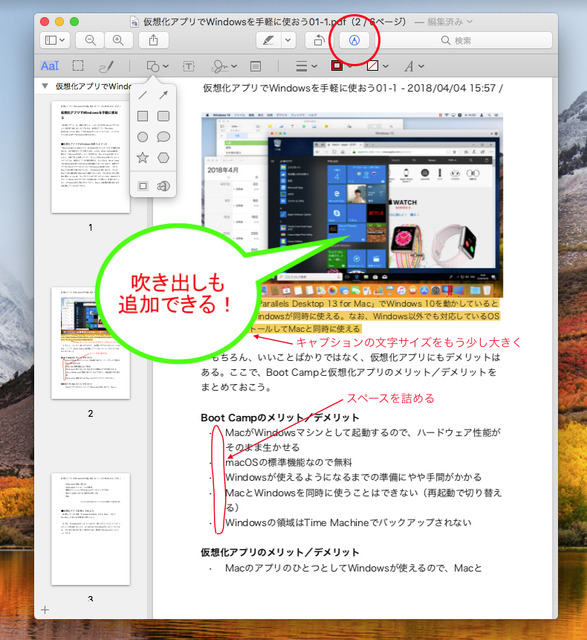Image resolution: width=587 pixels, height=640 pixels.
Task: Click the zoom in magnifier button
Action: (118, 40)
